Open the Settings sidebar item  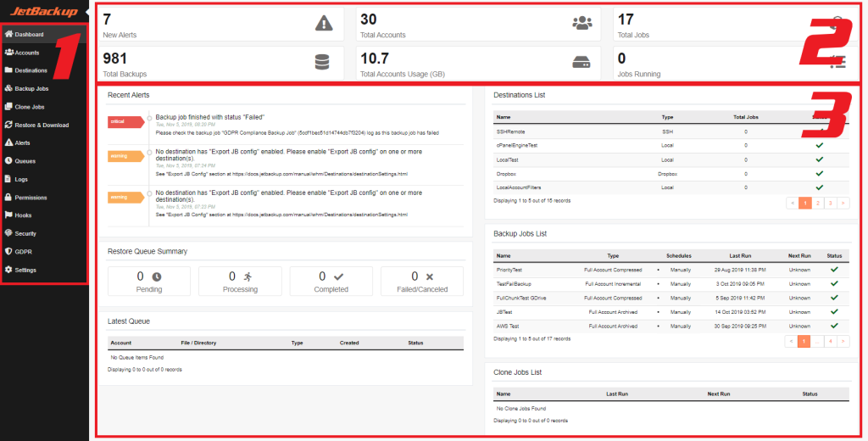25,270
